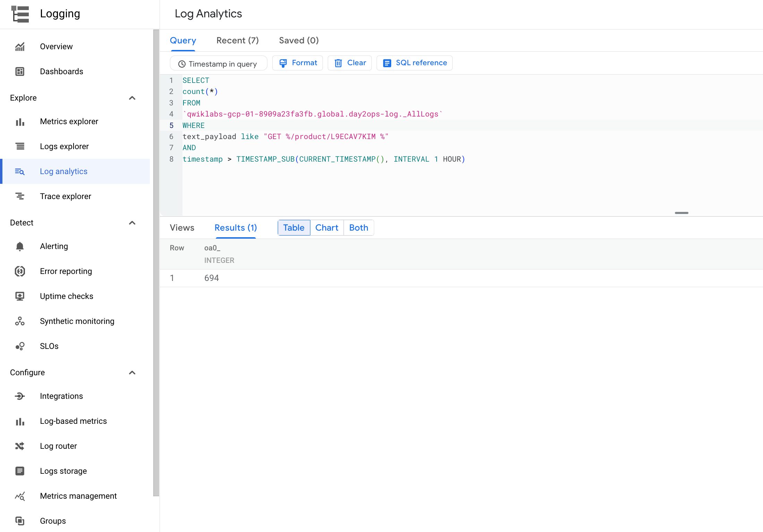Click the Error Reporting icon

coord(20,271)
